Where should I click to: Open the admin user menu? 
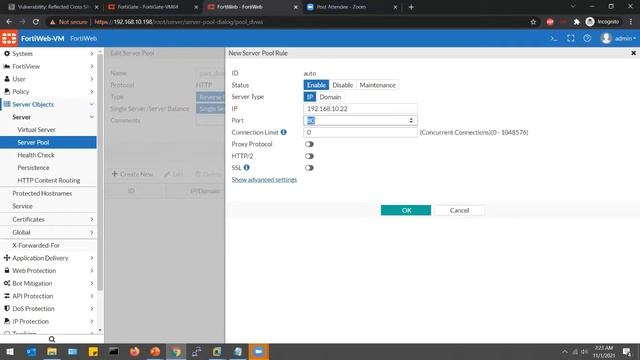coord(618,38)
